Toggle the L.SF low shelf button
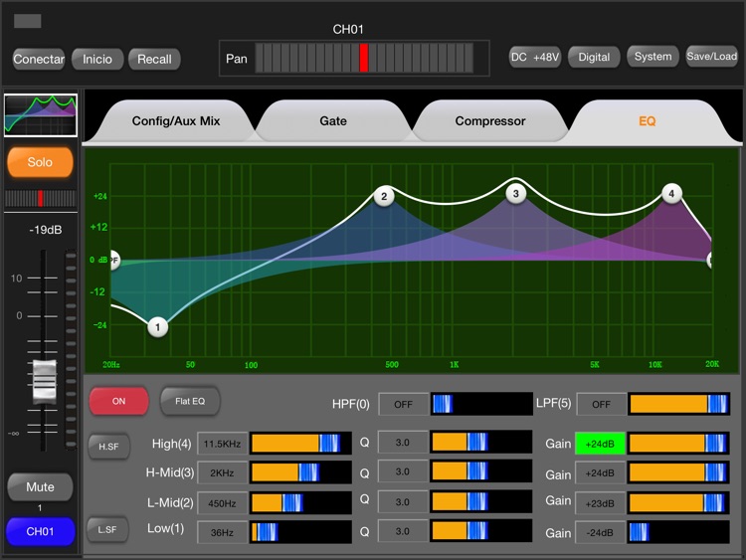The image size is (746, 560). pos(107,529)
